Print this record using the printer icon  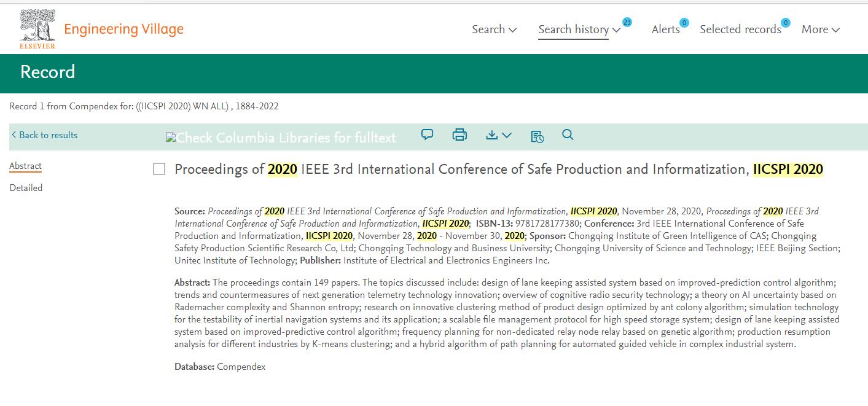(x=459, y=135)
